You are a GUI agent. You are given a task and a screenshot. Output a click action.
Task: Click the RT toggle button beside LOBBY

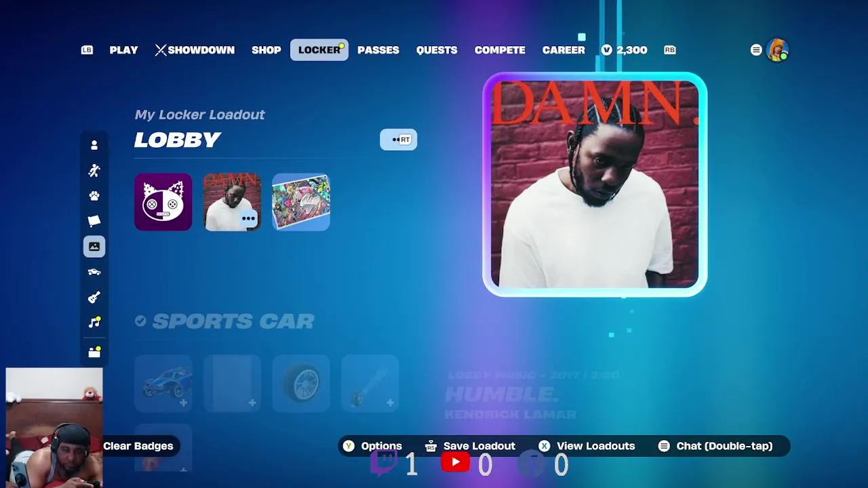pyautogui.click(x=399, y=140)
